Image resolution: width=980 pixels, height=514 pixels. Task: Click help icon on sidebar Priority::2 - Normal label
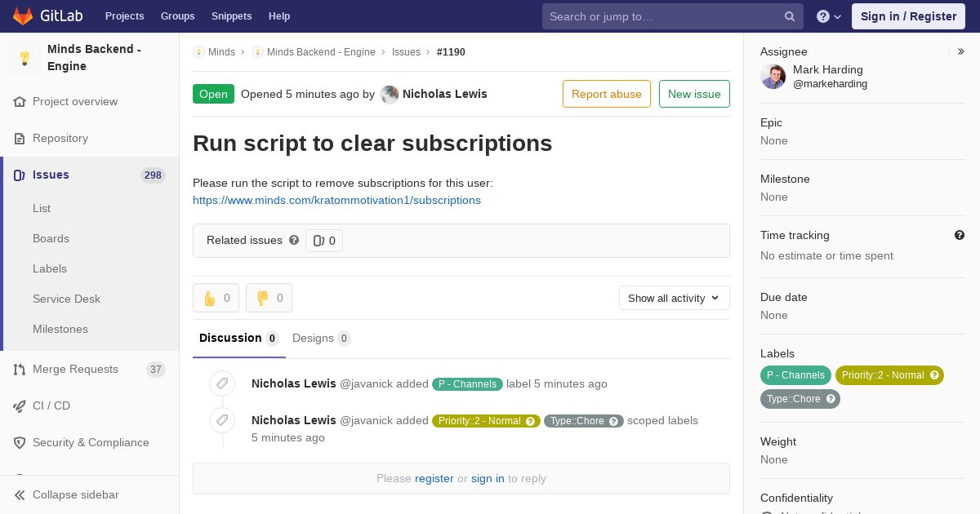coord(933,375)
